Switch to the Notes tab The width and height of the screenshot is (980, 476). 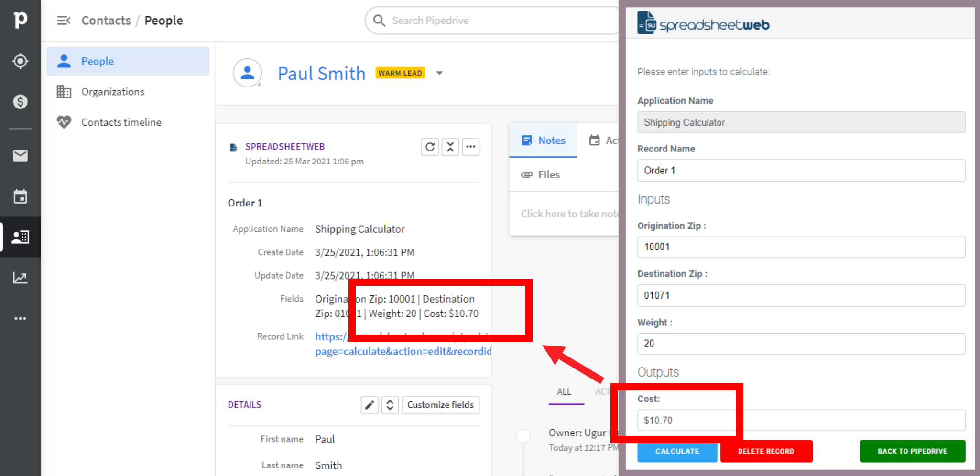click(543, 141)
